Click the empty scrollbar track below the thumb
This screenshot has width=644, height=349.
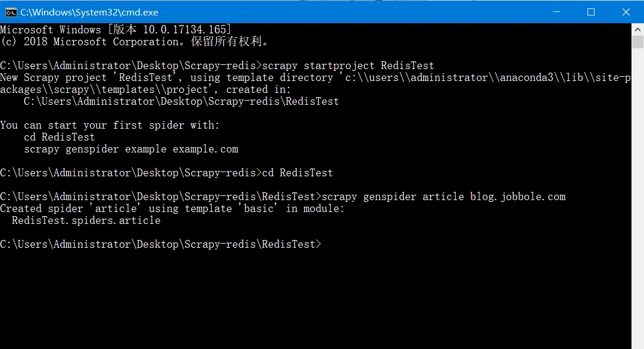(637, 197)
